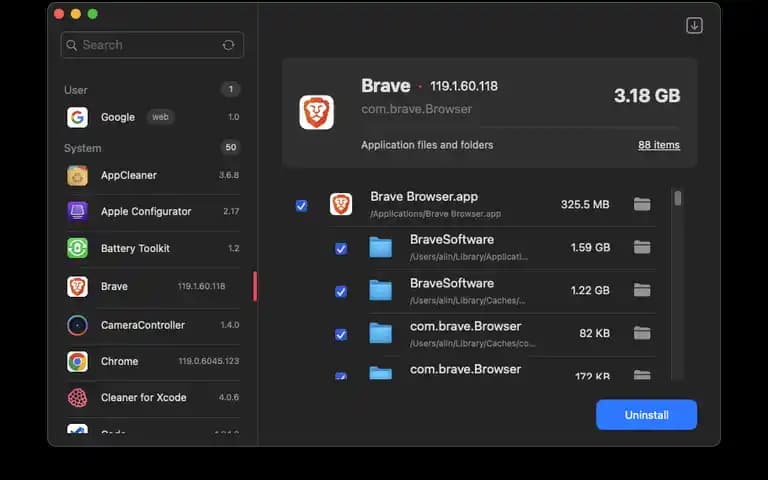768x480 pixels.
Task: Click the System section header
Action: click(x=82, y=148)
